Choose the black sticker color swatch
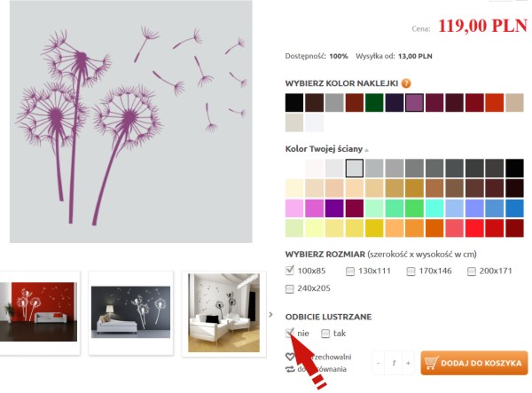532x393 pixels. [294, 103]
